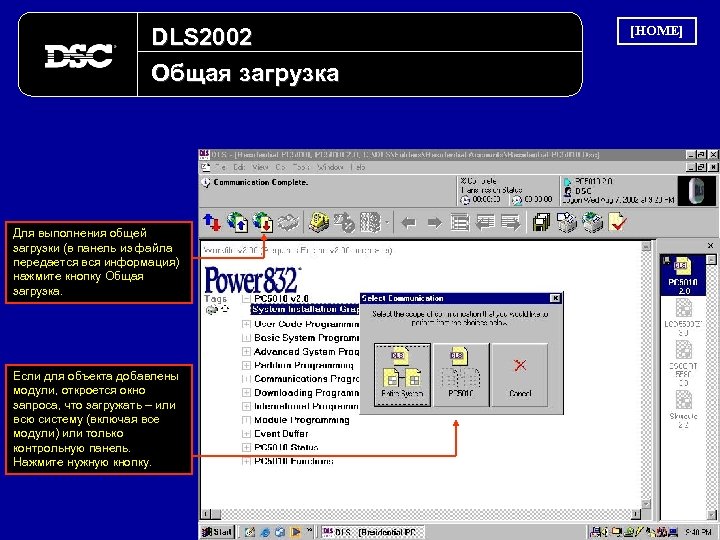Click the forward arrow toolbar icon
This screenshot has width=720, height=540.
pos(434,223)
